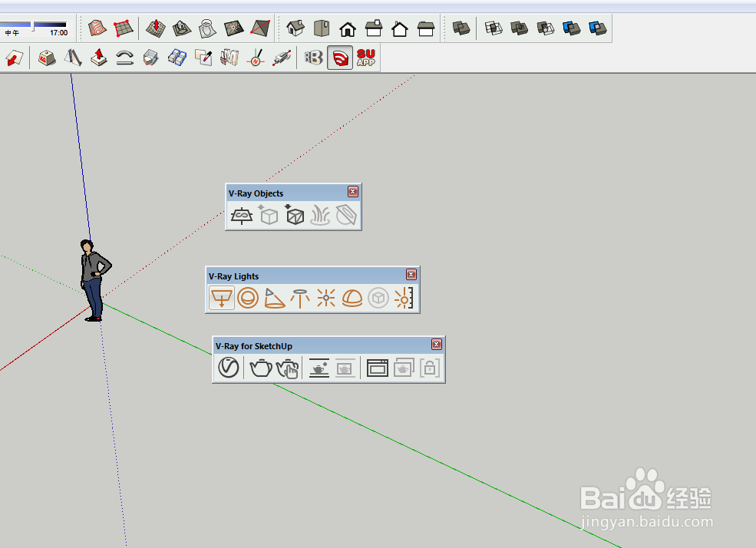756x548 pixels.
Task: Click the greyed framed-teapot V-Ray icon
Action: tap(345, 368)
